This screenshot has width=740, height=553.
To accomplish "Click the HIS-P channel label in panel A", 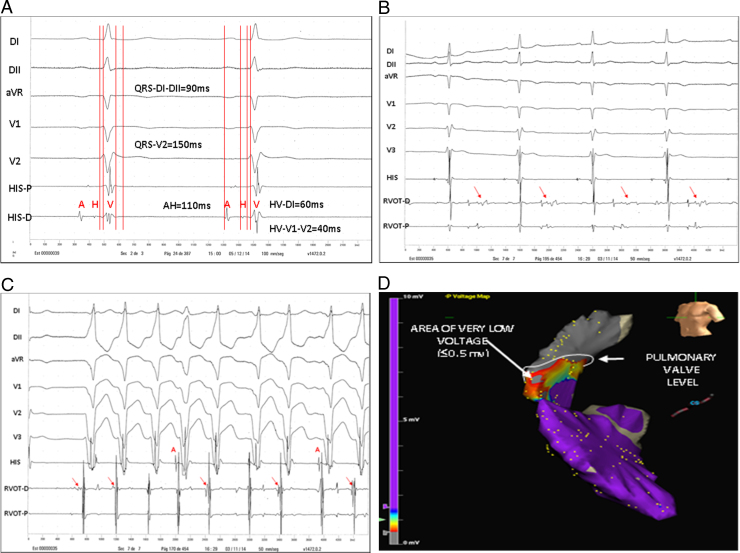I will click(20, 188).
